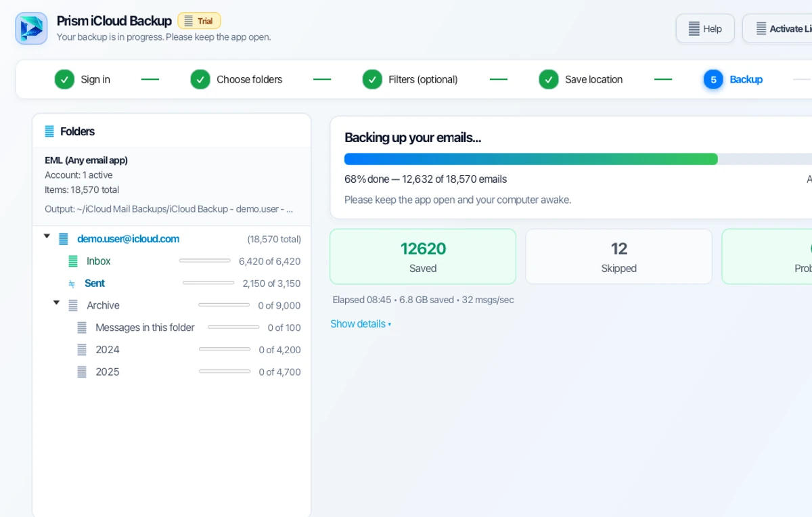Click the Choose folders step checkmark

point(200,79)
